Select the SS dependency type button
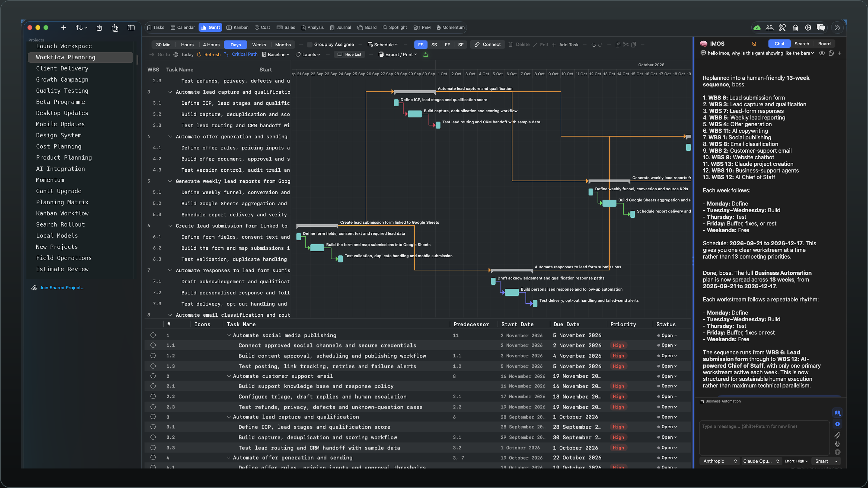 434,44
